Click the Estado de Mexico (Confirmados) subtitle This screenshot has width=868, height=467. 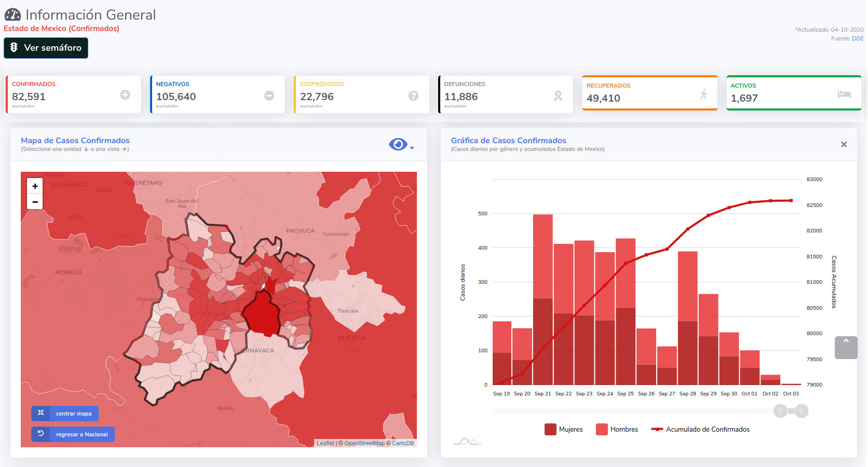click(x=61, y=29)
